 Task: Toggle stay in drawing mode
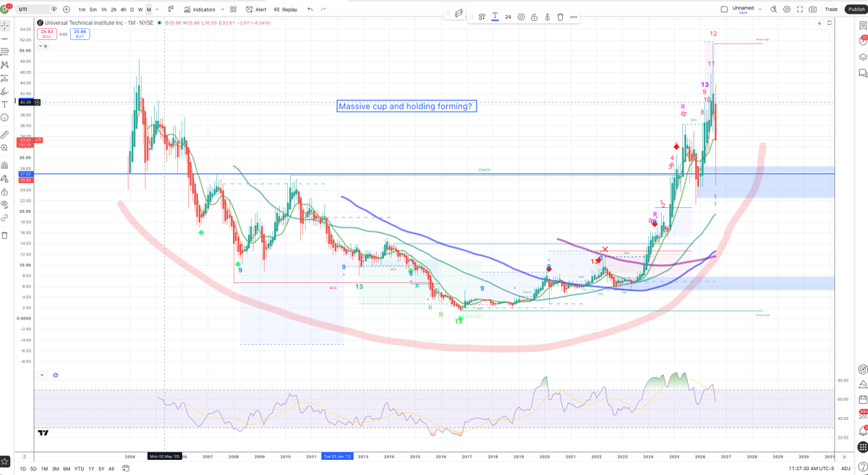(x=5, y=178)
